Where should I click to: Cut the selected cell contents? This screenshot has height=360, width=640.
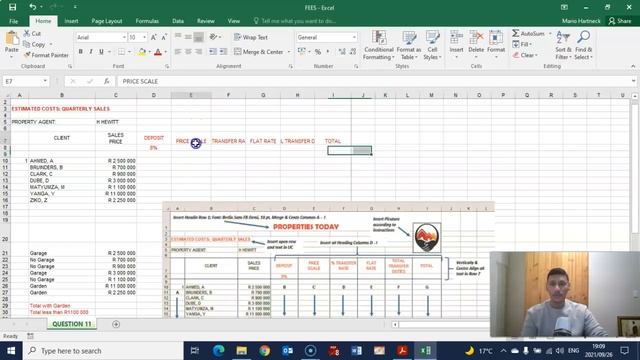tap(32, 33)
